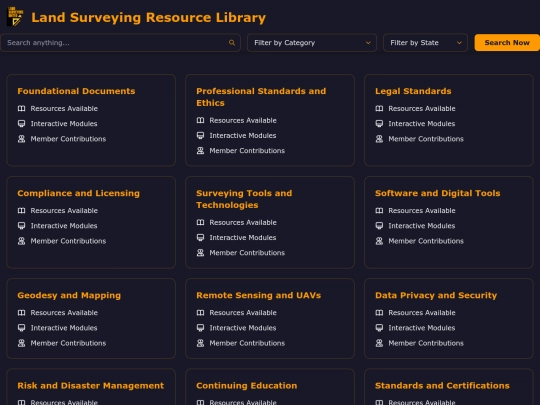Image resolution: width=540 pixels, height=405 pixels.
Task: Open the Continuing Education card title
Action: click(247, 386)
